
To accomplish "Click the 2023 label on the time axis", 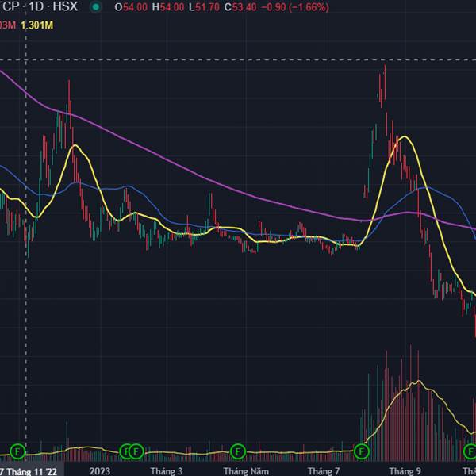I will (100, 470).
